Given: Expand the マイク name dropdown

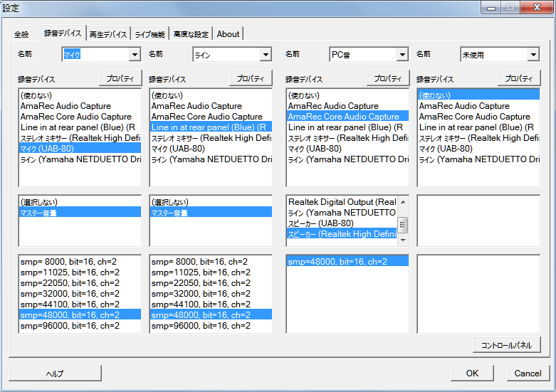Looking at the screenshot, I should (135, 55).
